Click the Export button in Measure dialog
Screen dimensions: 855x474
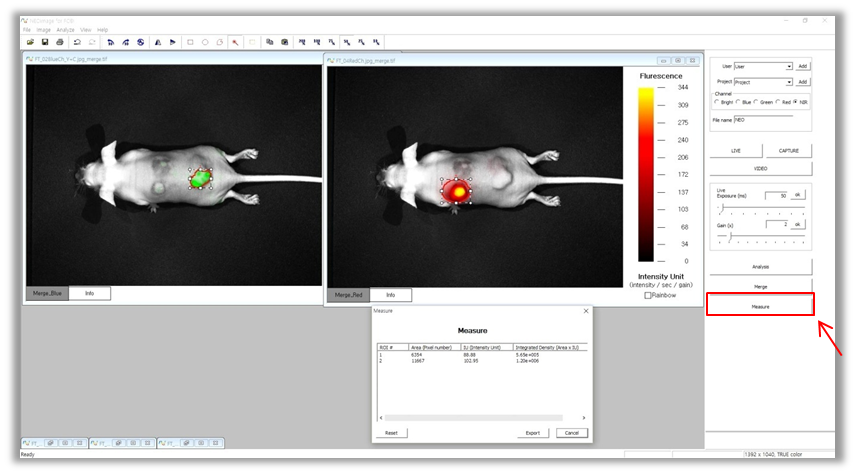coord(533,433)
